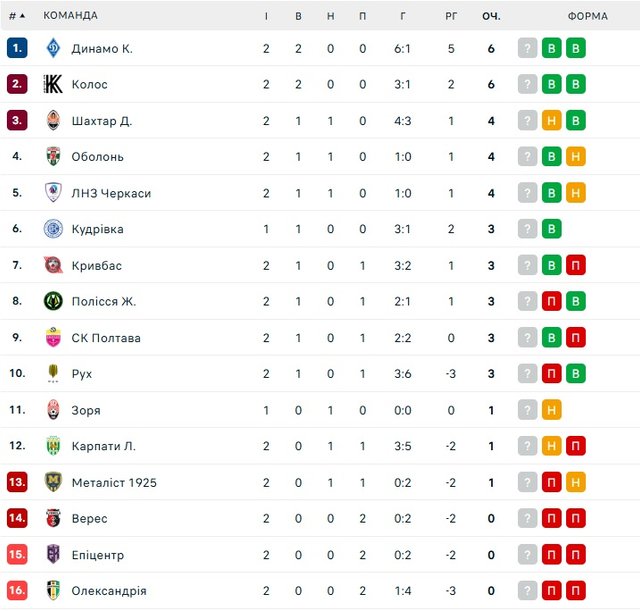Screen dimensions: 640x611
Task: Sort by the РГ goal difference header
Action: [x=451, y=16]
